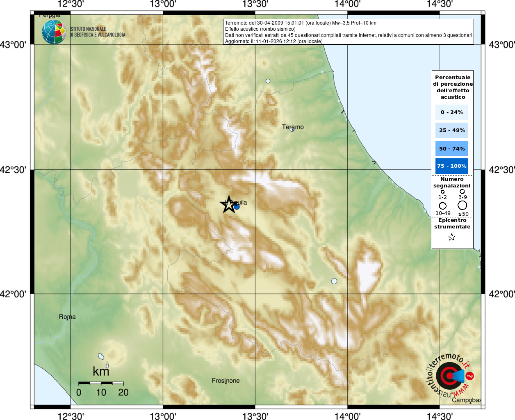Click the 'Dati non verificati' questionnaire line
The width and height of the screenshot is (515, 420).
pos(349,35)
